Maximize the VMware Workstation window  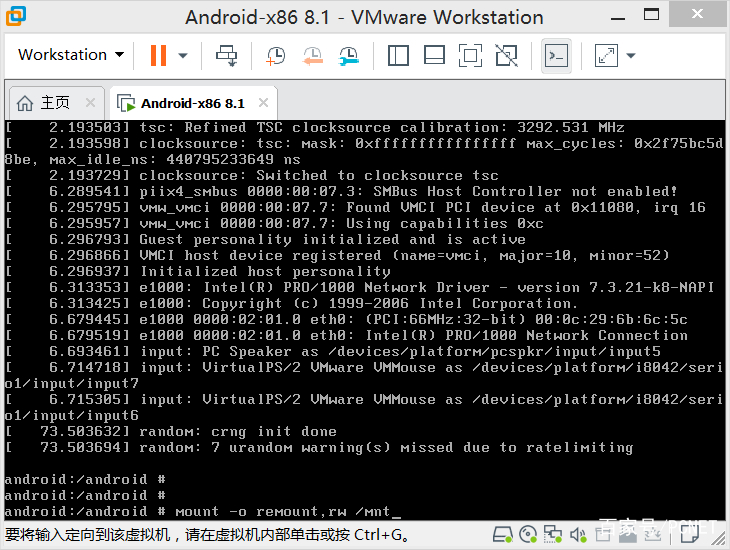[x=651, y=15]
